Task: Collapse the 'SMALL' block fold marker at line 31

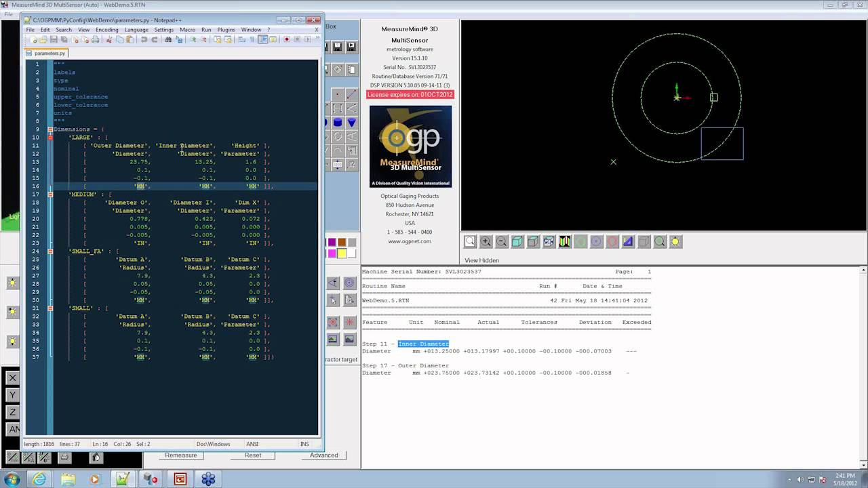Action: (x=50, y=308)
